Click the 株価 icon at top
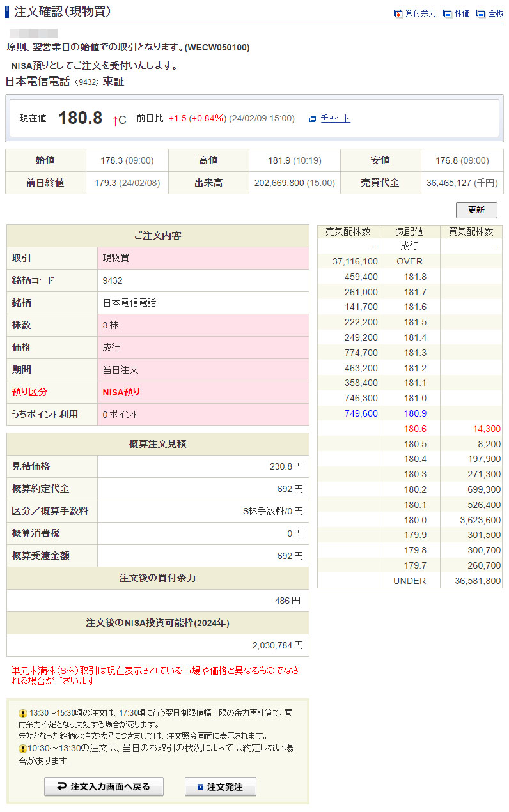The height and width of the screenshot is (812, 509). (x=447, y=13)
